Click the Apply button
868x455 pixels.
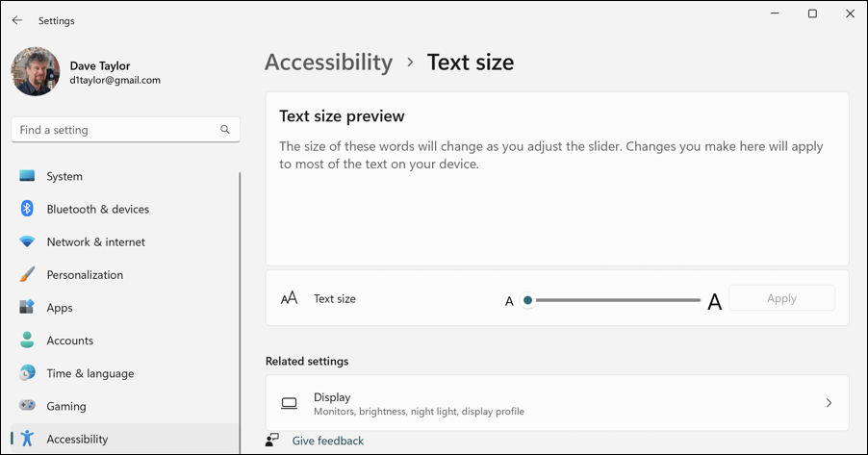pyautogui.click(x=781, y=298)
